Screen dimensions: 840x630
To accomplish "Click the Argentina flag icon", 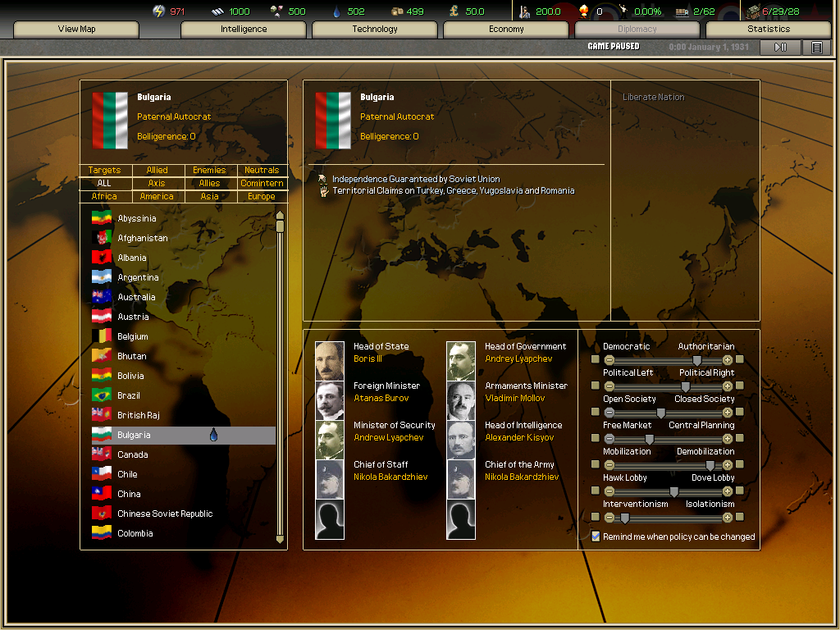I will click(x=101, y=277).
